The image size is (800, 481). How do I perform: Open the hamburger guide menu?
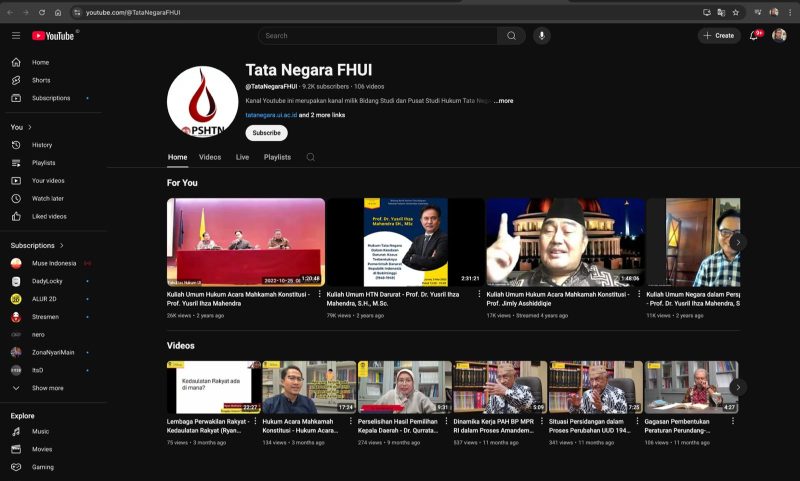point(16,35)
